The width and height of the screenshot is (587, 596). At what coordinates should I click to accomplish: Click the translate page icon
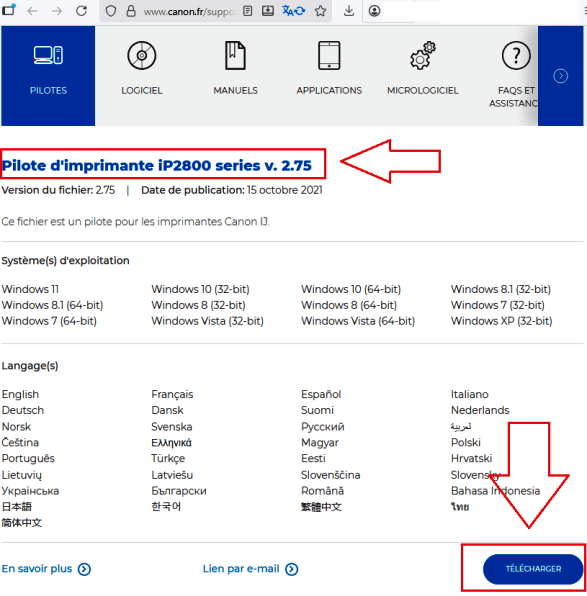[x=294, y=11]
